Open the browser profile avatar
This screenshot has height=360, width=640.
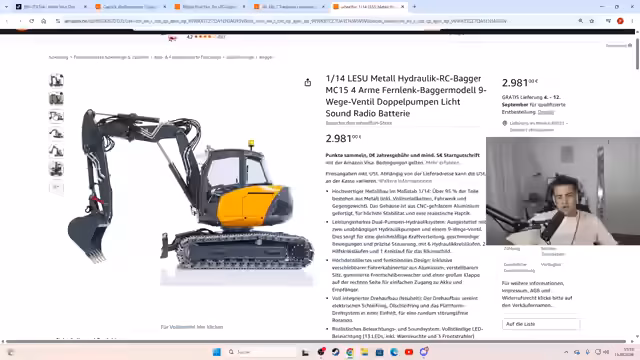620,21
